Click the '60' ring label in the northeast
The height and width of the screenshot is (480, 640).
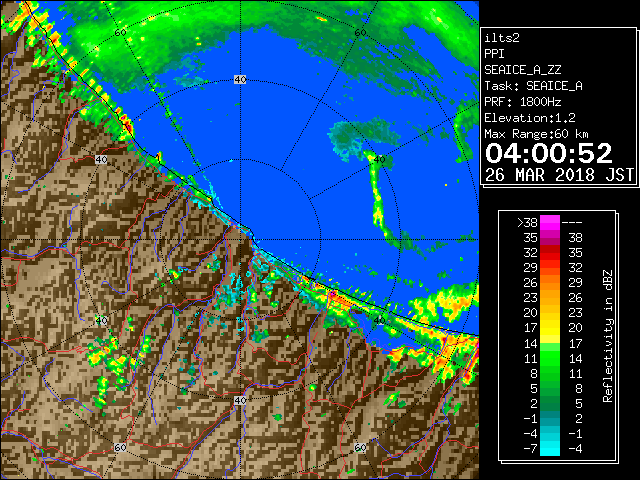tap(360, 32)
